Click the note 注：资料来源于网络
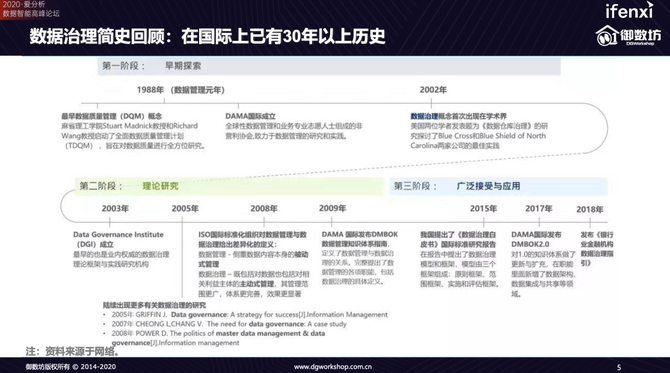 pyautogui.click(x=72, y=352)
